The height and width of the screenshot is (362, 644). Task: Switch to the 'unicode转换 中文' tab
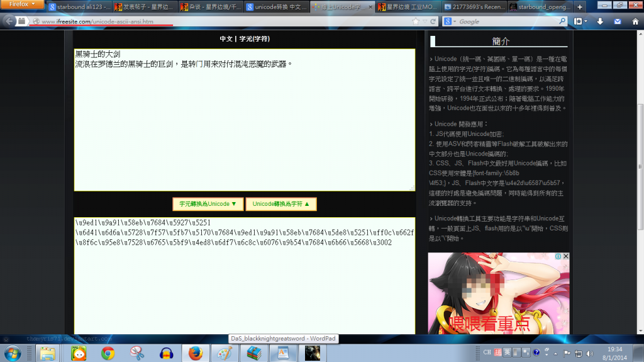(x=277, y=8)
